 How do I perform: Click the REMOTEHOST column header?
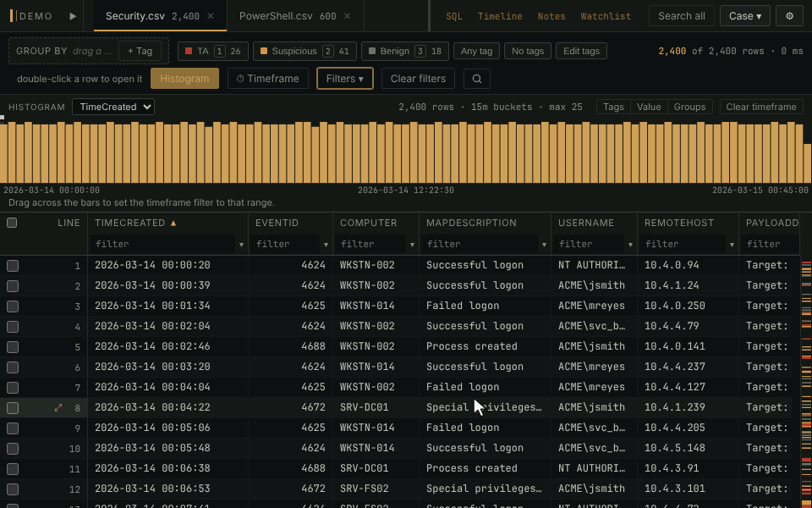(679, 223)
